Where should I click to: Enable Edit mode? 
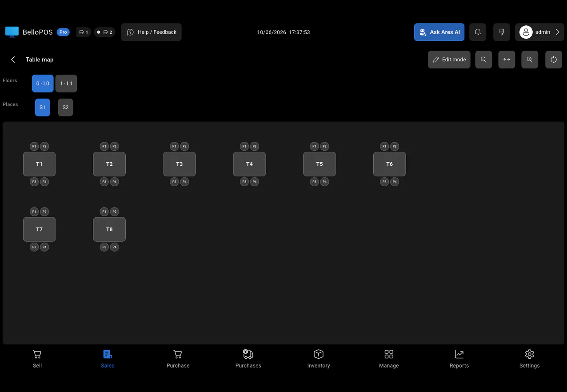click(449, 60)
